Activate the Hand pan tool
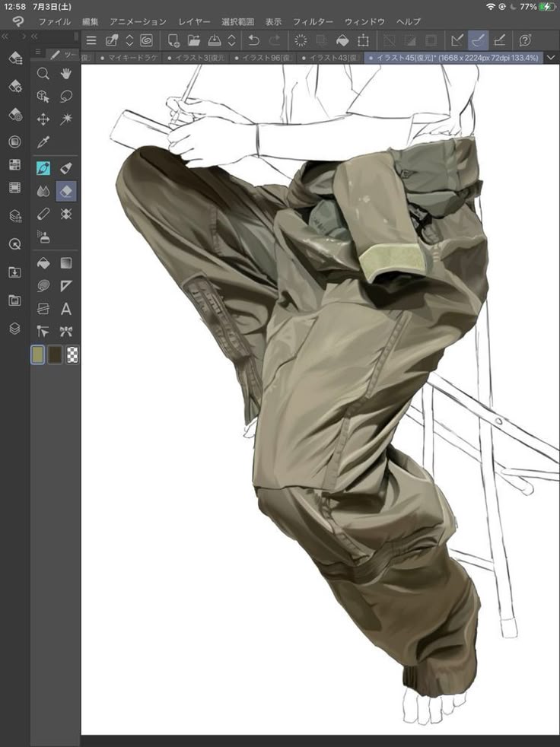The width and height of the screenshot is (560, 747). tap(66, 73)
